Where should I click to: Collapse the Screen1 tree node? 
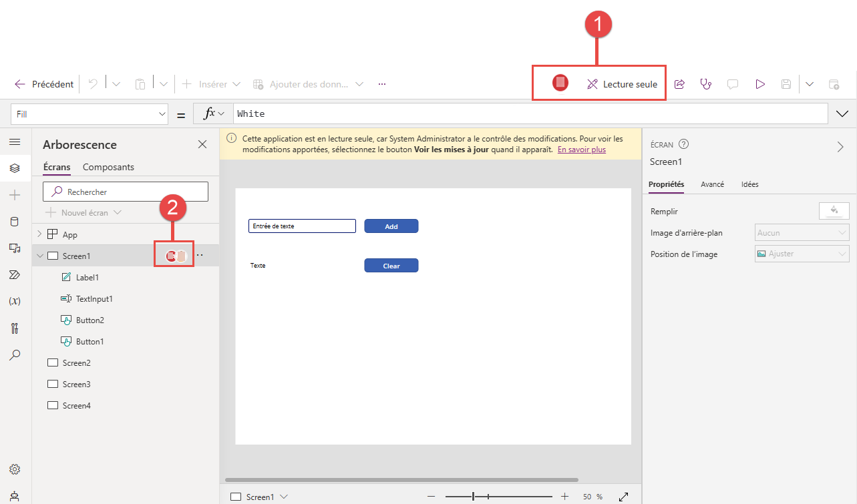tap(39, 256)
